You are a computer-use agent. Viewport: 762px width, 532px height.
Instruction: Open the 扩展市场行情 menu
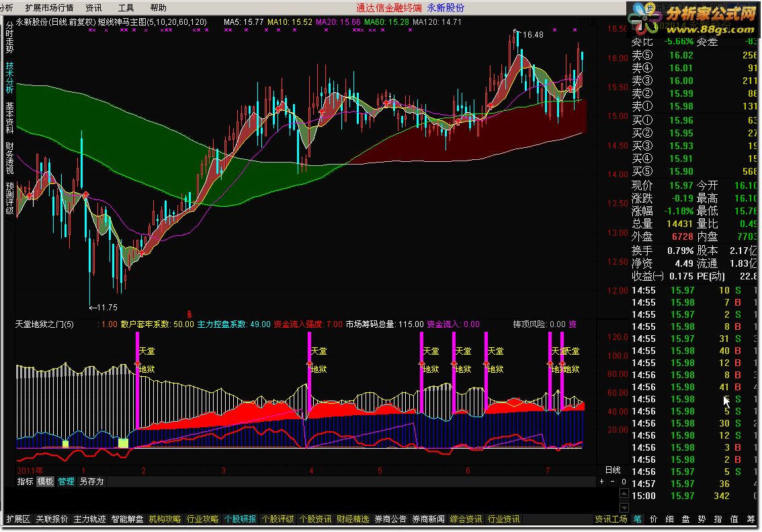[49, 8]
